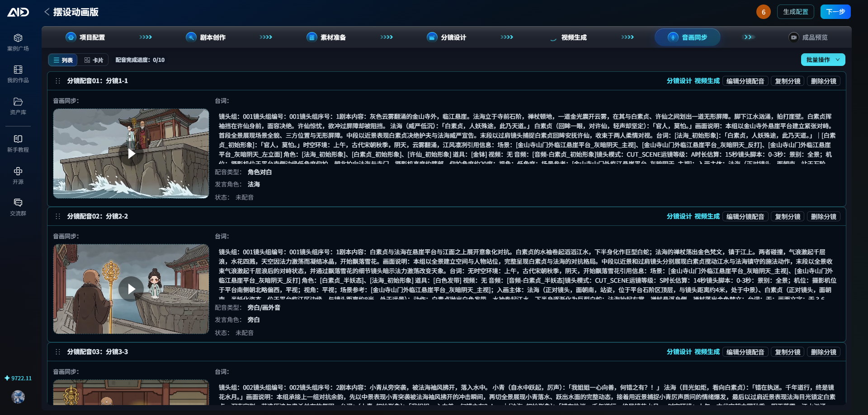
Task: Open 交流群 chat icon in the sidebar
Action: click(18, 207)
